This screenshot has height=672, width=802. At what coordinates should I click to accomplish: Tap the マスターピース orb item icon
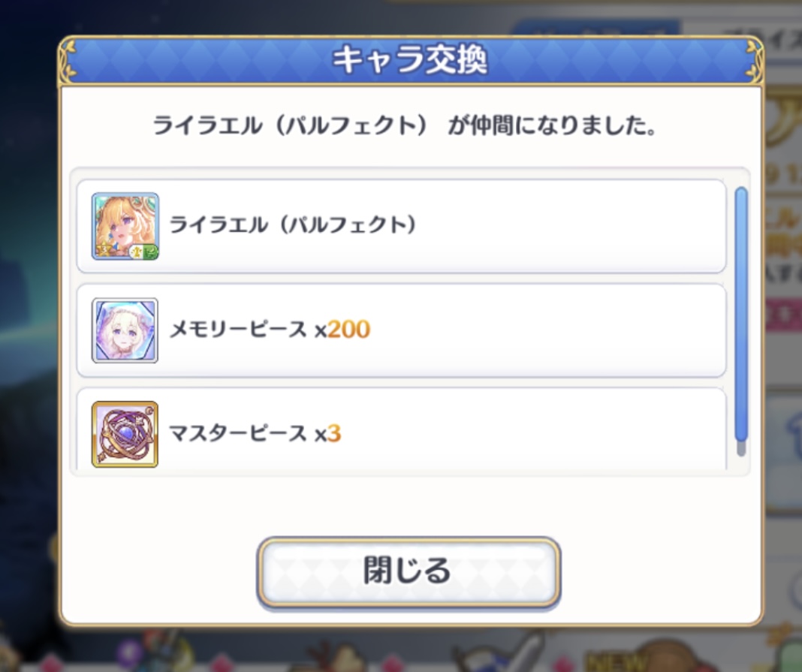(x=125, y=434)
